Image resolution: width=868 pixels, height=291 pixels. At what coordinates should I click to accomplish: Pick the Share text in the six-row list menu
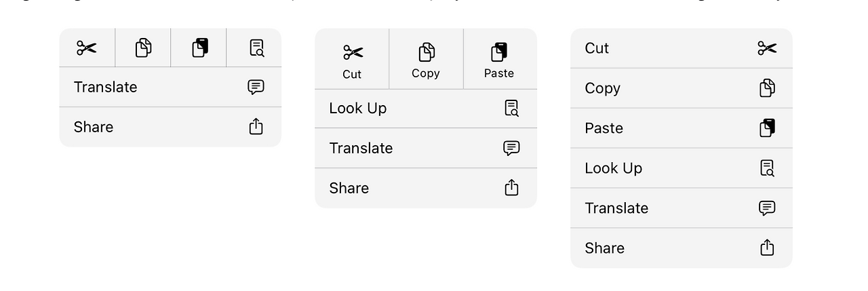coord(604,248)
